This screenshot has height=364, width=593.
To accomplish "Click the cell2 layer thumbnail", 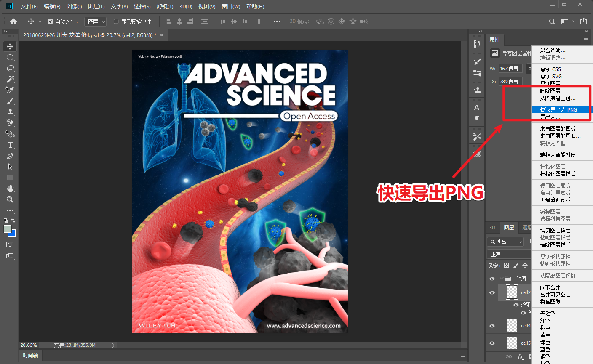I will click(x=511, y=292).
